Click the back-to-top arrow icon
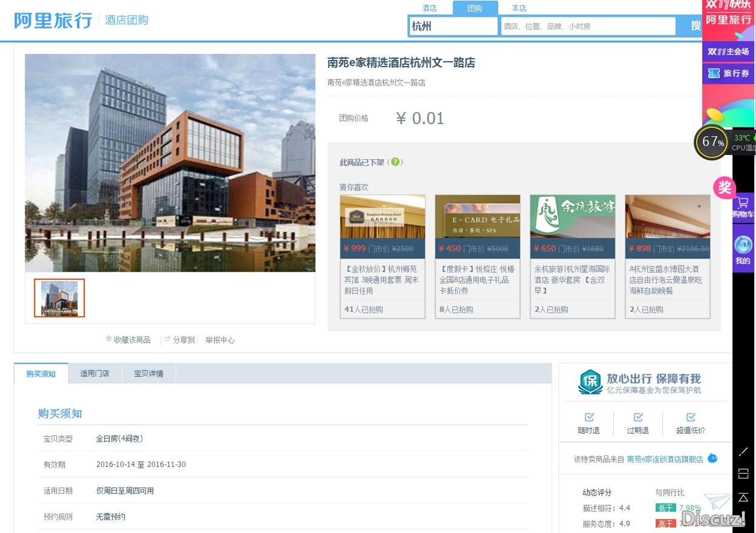The image size is (756, 533). 744,497
